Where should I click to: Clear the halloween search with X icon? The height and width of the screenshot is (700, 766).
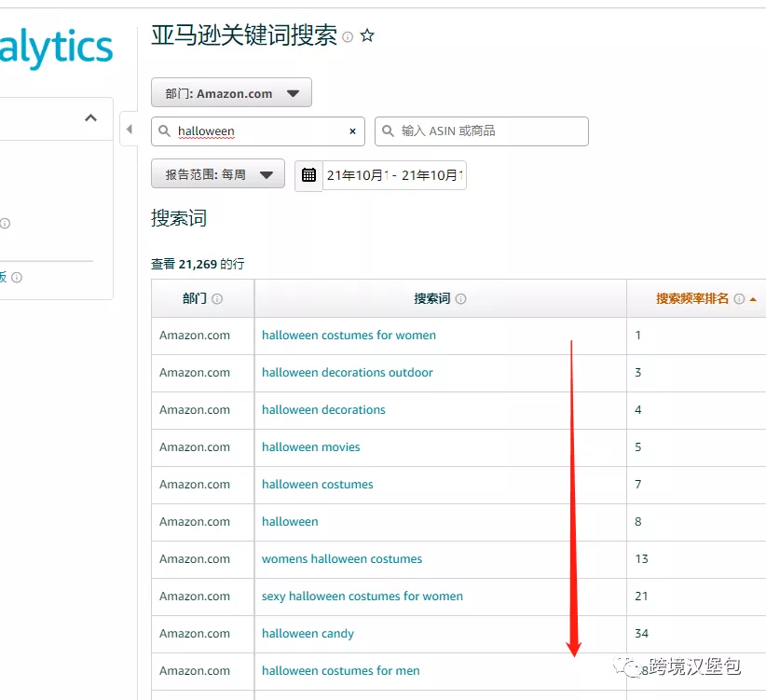click(x=352, y=131)
